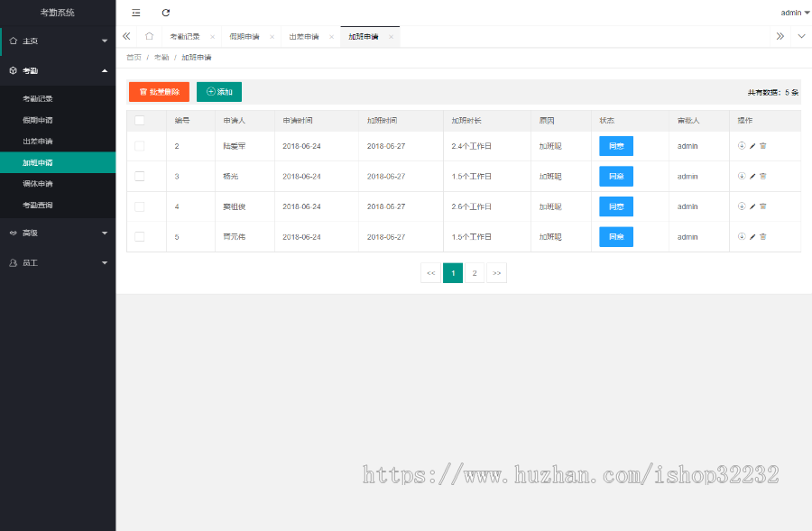Image resolution: width=812 pixels, height=531 pixels.
Task: Open 考勤查询 in the sidebar
Action: click(58, 205)
